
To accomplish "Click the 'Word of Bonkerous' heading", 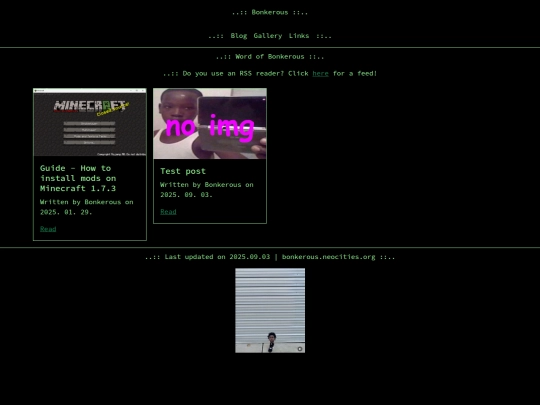I will pos(270,56).
